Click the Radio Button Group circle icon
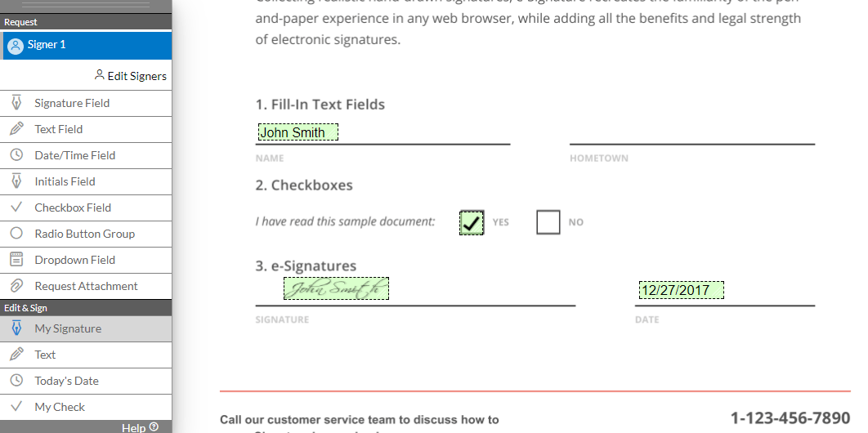 click(16, 234)
